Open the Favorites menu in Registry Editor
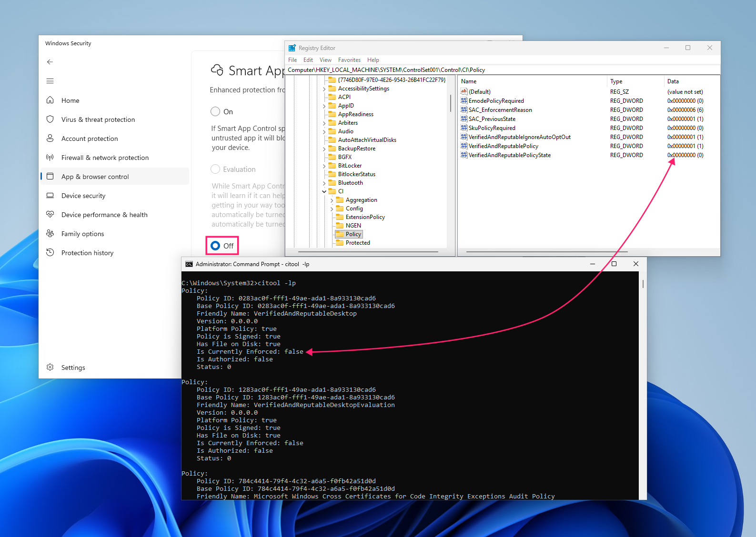This screenshot has height=537, width=756. point(349,60)
